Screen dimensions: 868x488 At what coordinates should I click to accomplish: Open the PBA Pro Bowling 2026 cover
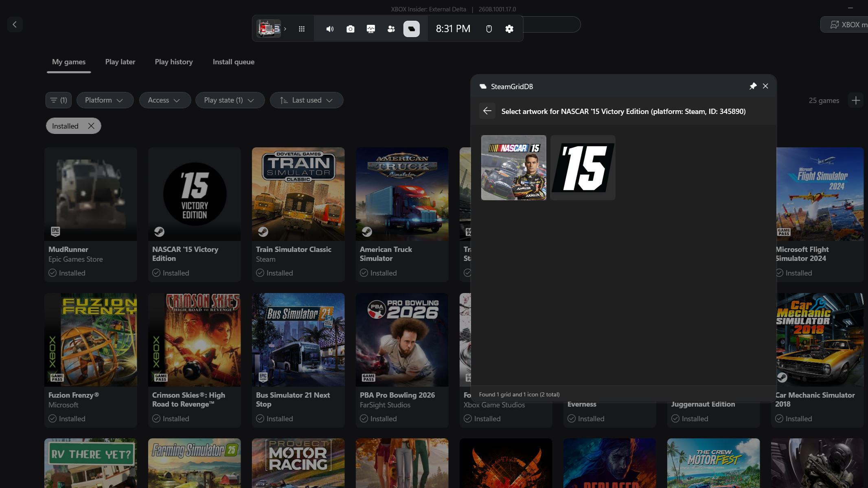coord(402,340)
